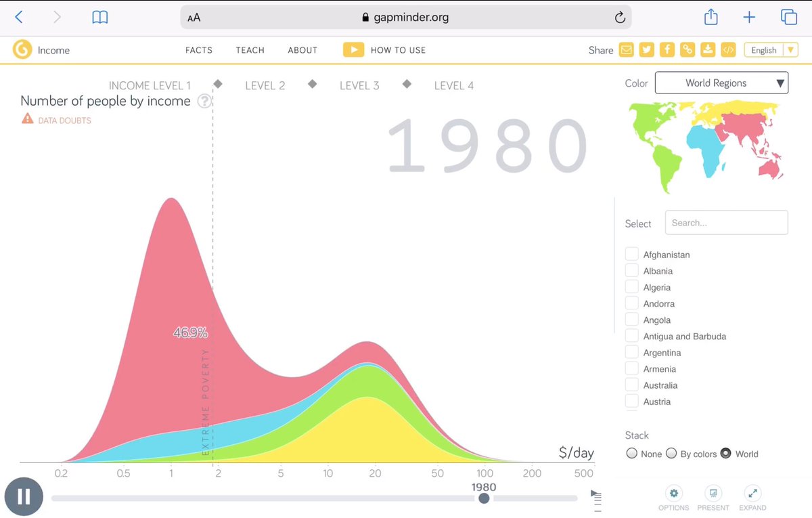
Task: Click the 46.9% extreme poverty label
Action: 190,332
